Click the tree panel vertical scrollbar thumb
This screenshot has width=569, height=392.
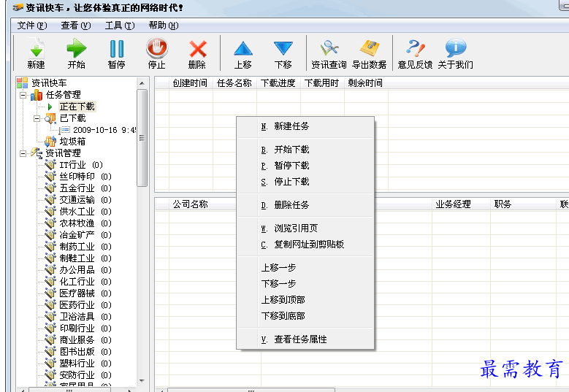[142, 138]
